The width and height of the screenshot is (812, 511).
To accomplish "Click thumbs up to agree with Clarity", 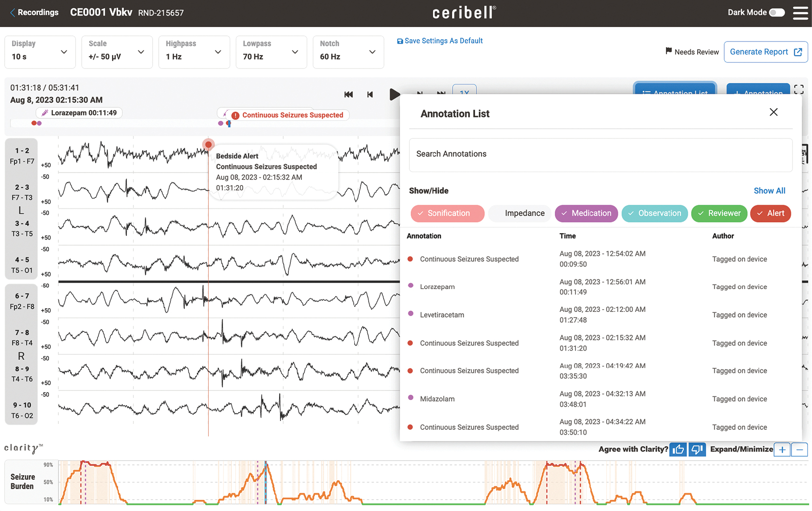I will click(678, 449).
